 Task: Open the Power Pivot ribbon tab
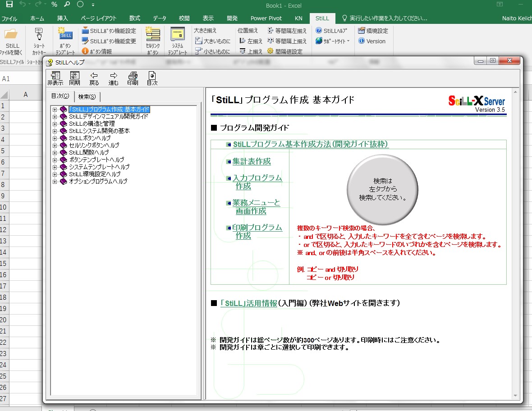(266, 18)
